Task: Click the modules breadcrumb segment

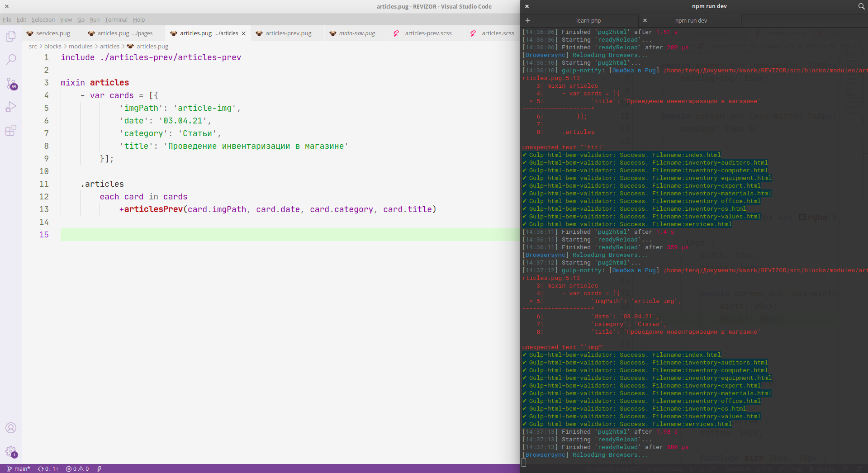Action: click(x=81, y=47)
